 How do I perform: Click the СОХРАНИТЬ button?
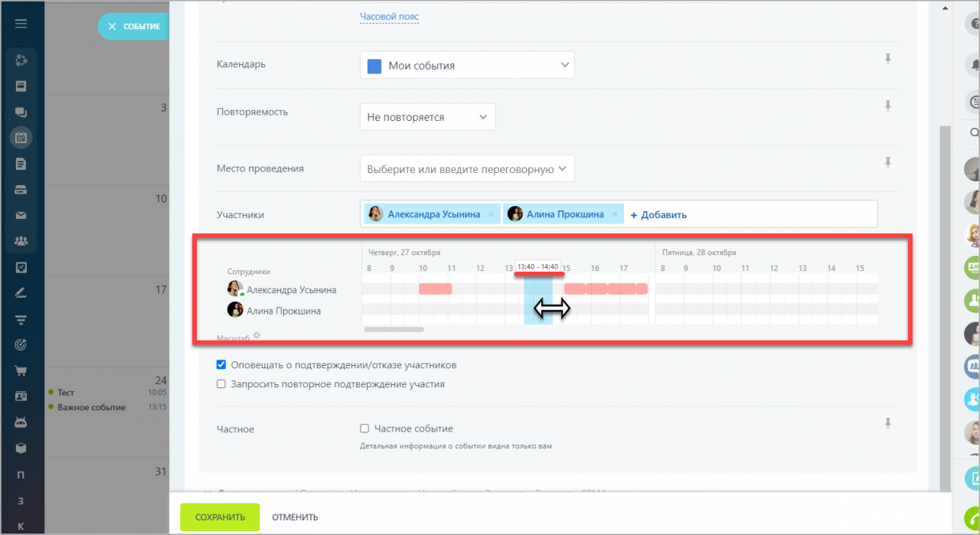[x=220, y=517]
